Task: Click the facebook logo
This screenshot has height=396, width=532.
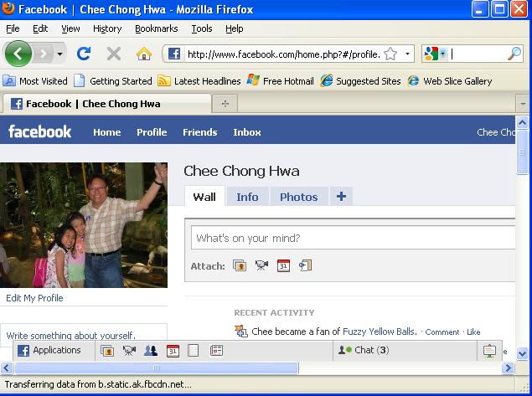Action: tap(39, 131)
